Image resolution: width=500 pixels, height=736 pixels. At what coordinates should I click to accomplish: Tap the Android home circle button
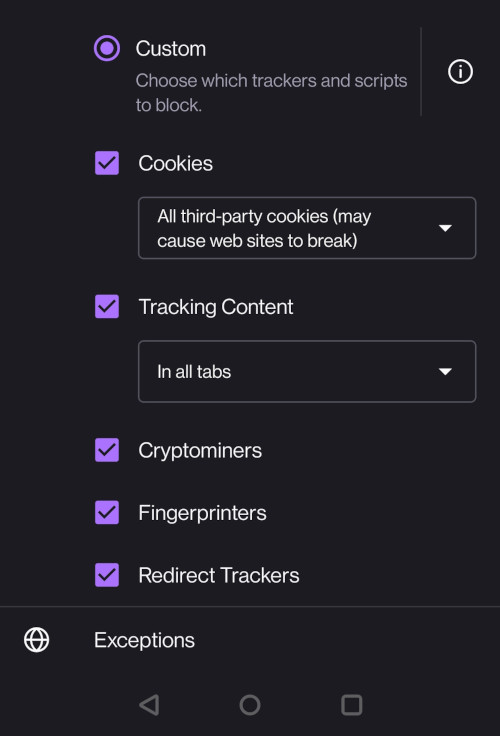coord(250,705)
